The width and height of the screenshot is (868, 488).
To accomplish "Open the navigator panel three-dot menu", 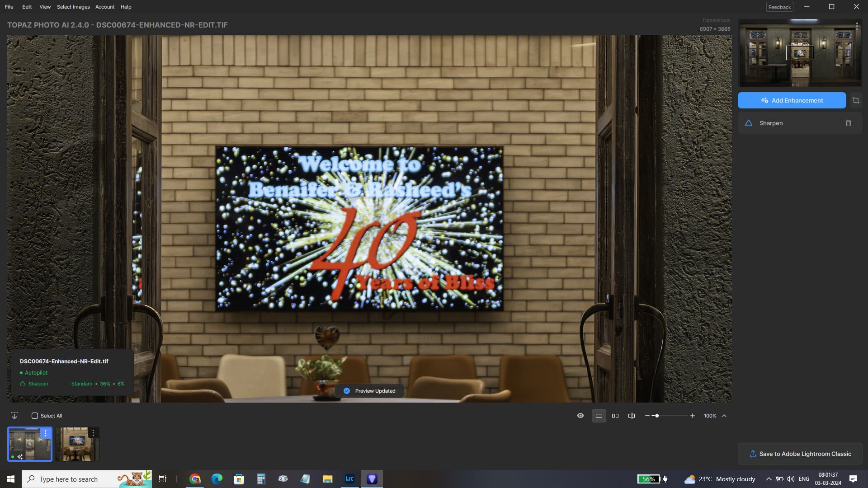I will pos(856,26).
